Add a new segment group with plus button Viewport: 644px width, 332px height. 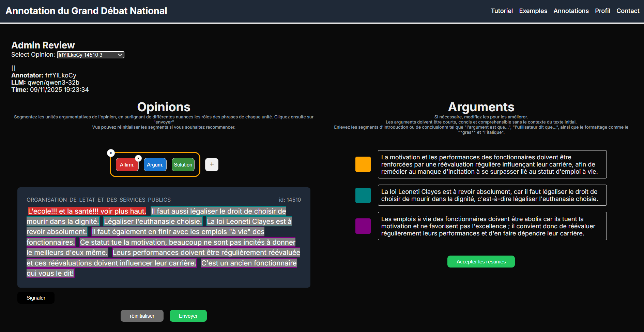[x=212, y=164]
